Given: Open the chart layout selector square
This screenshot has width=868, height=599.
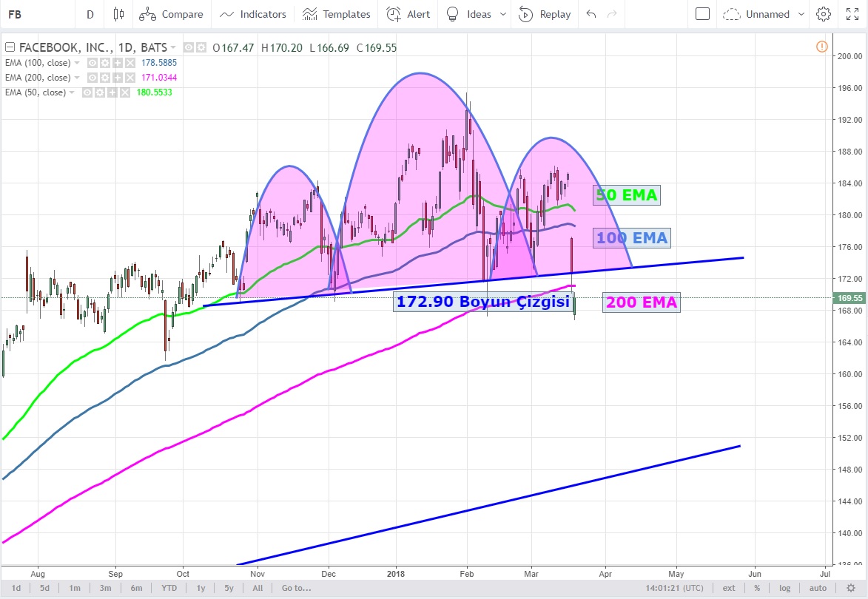Looking at the screenshot, I should (x=702, y=14).
